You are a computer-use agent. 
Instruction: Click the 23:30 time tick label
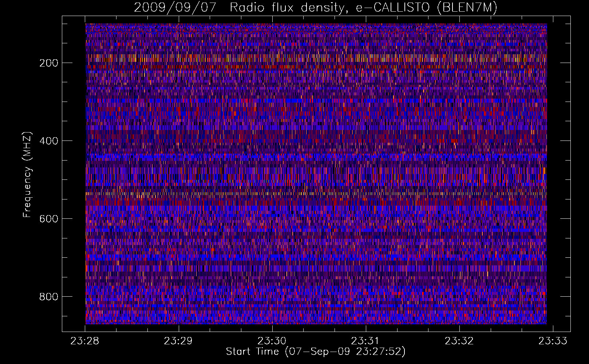tap(272, 341)
